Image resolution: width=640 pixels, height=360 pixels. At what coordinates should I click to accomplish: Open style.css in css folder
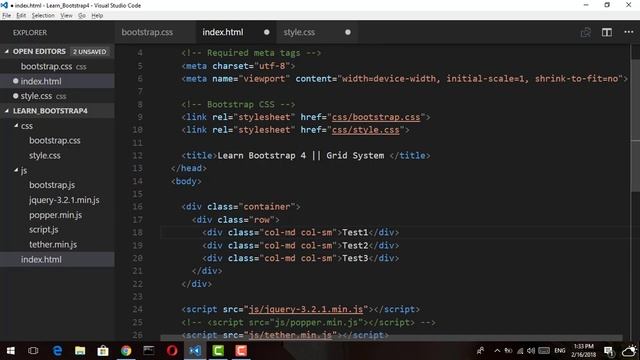click(x=44, y=156)
